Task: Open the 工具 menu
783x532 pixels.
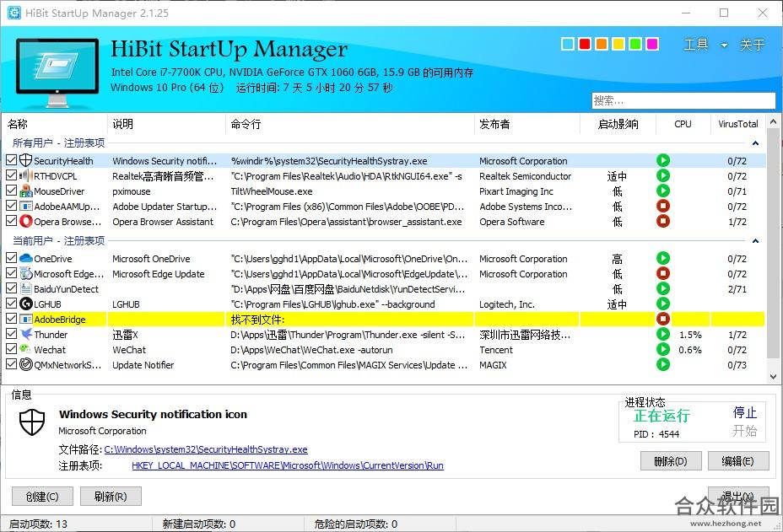Action: (x=695, y=45)
